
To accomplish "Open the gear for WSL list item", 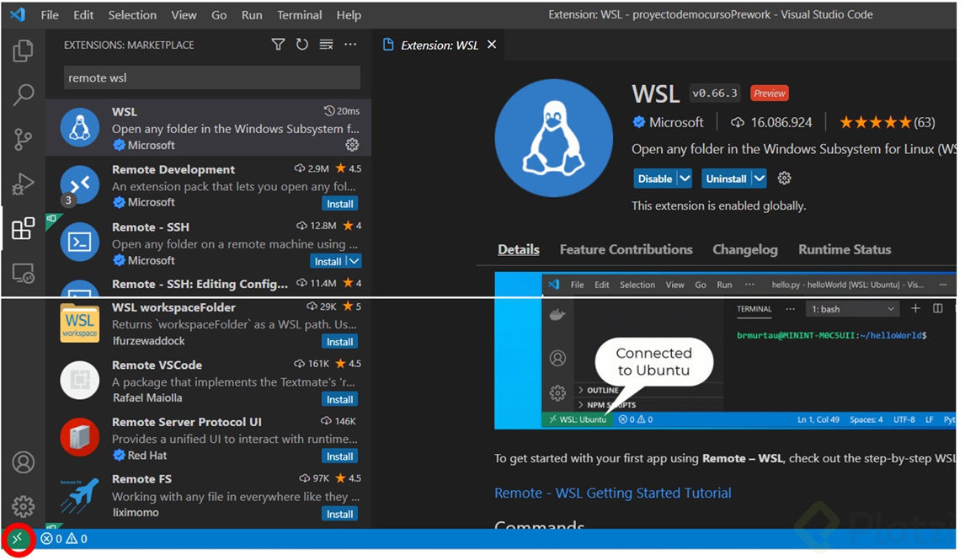I will [352, 145].
